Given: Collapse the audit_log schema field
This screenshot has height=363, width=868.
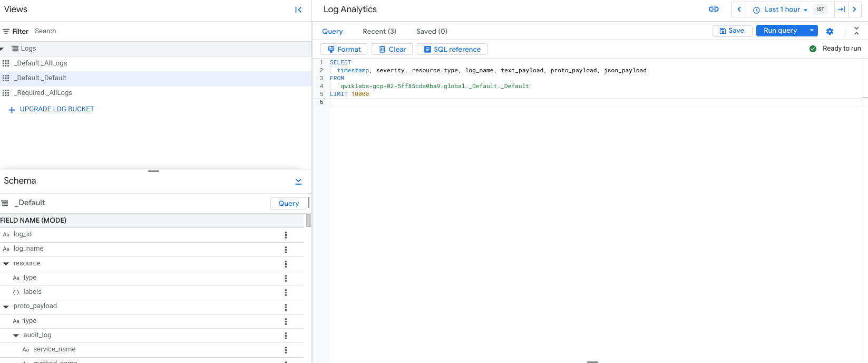Looking at the screenshot, I should pyautogui.click(x=16, y=336).
